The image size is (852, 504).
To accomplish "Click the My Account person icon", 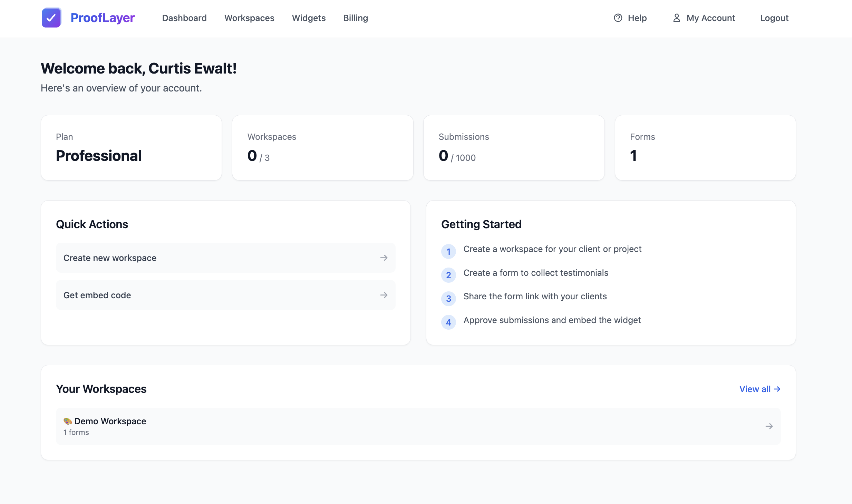I will click(x=677, y=18).
